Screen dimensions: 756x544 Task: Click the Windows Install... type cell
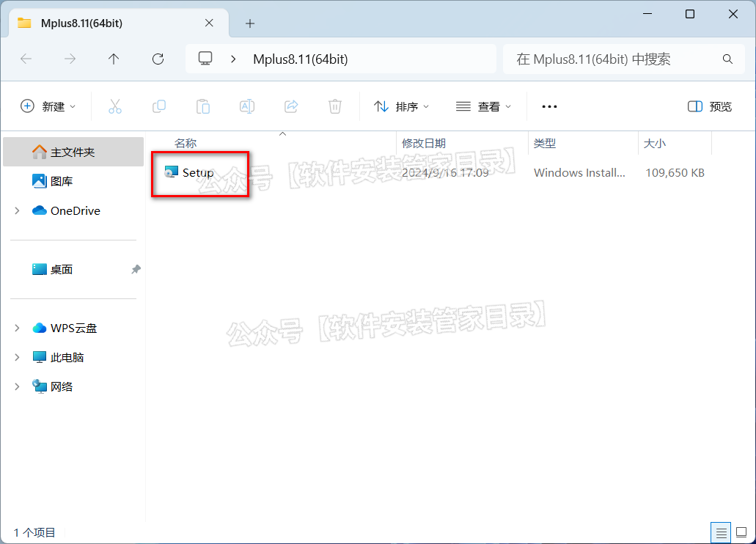579,172
